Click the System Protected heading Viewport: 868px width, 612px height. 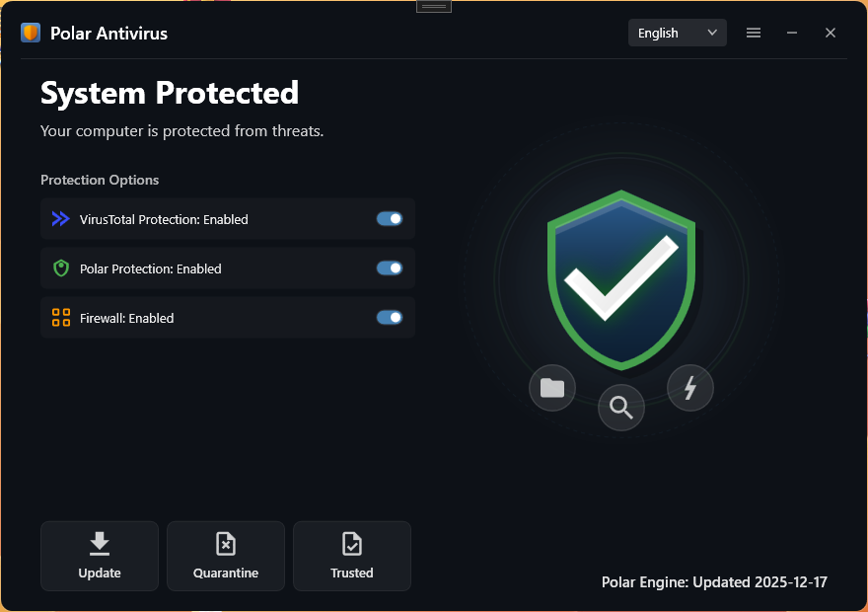tap(170, 93)
